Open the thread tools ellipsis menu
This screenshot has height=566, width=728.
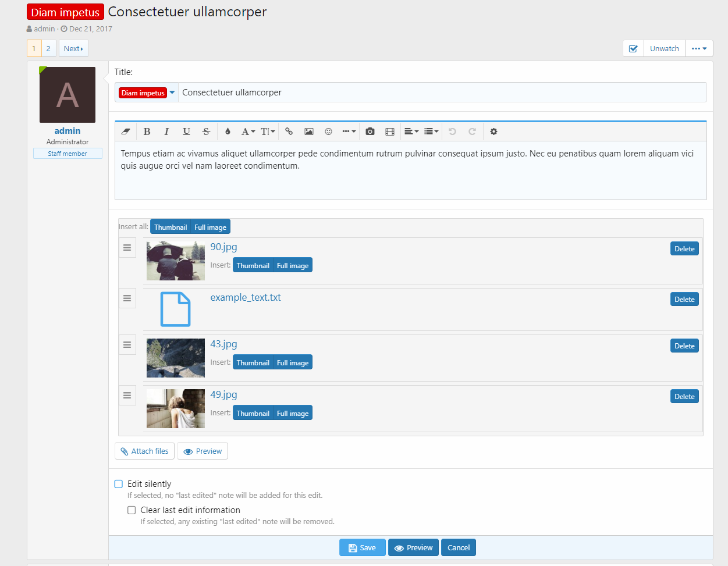point(699,49)
